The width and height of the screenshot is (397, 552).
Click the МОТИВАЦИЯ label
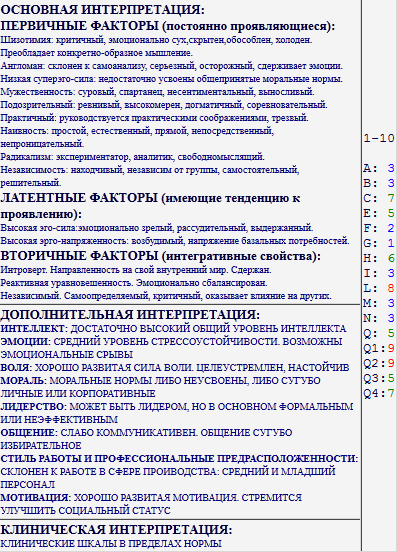point(34,498)
